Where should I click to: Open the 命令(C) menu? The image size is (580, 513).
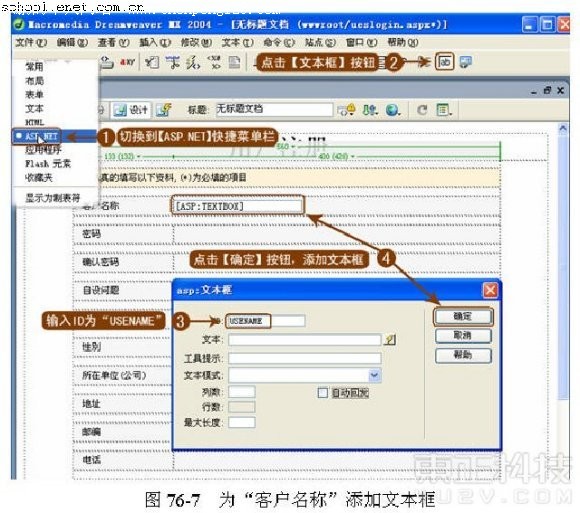click(x=279, y=43)
